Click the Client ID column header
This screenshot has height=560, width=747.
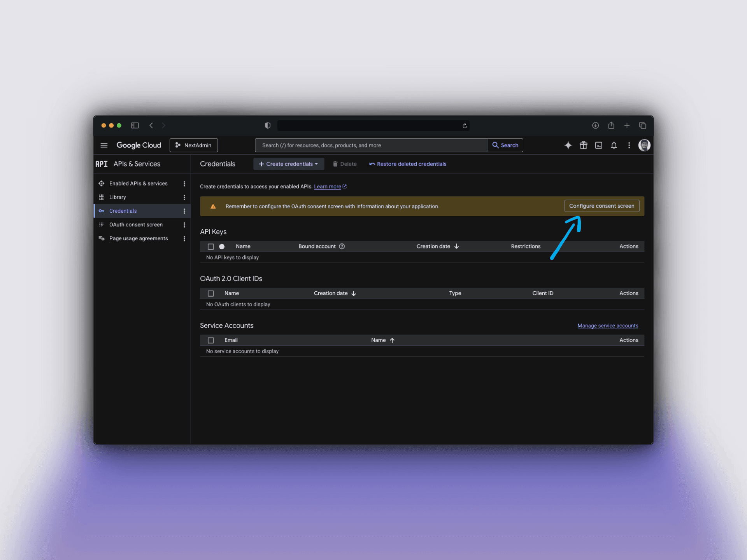click(543, 293)
